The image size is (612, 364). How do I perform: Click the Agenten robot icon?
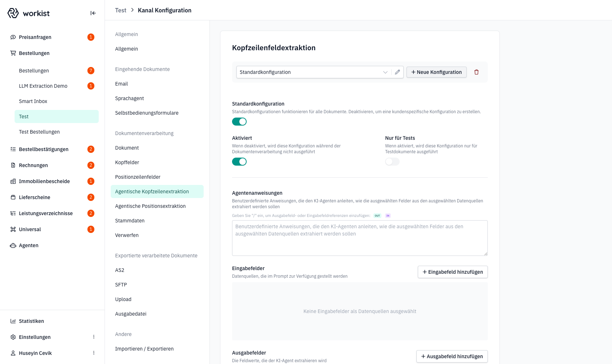click(13, 245)
